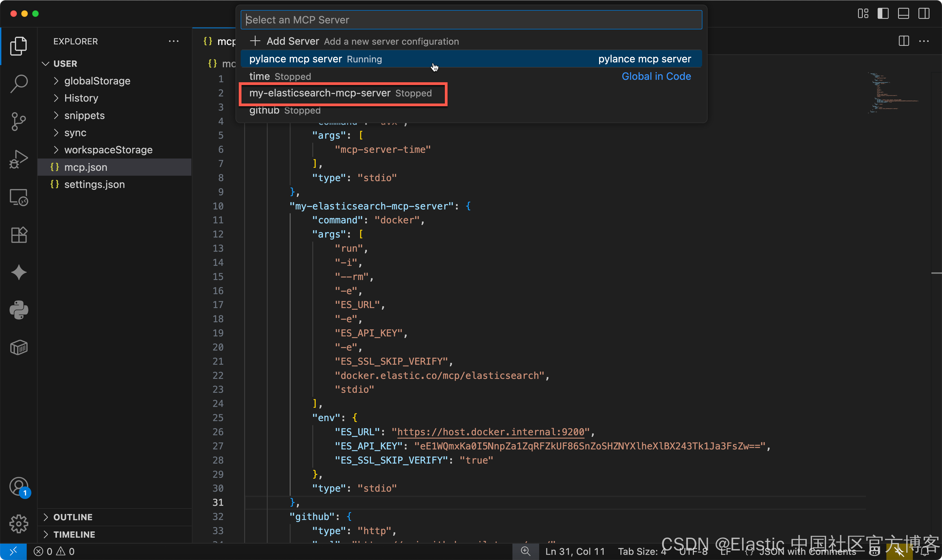The image size is (942, 560).
Task: Click the mcp.json breadcrumb item
Action: pos(222,63)
